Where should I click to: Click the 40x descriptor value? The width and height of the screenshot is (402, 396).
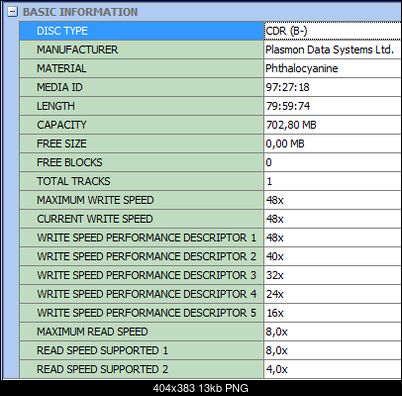click(x=275, y=256)
